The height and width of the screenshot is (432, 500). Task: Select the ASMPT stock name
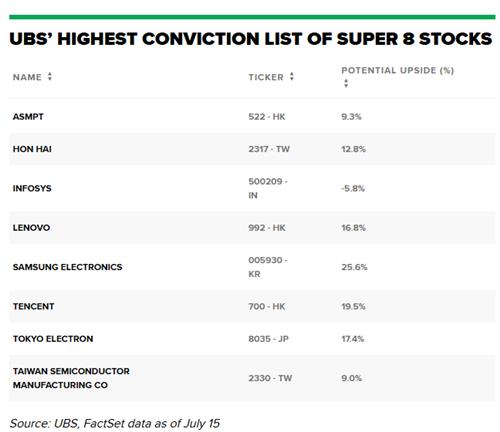click(x=28, y=117)
